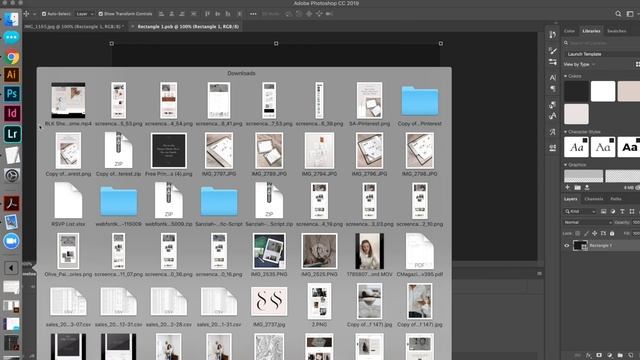Add content plus icon in Libraries panel
Viewport: 640px width, 360px height.
[x=567, y=187]
